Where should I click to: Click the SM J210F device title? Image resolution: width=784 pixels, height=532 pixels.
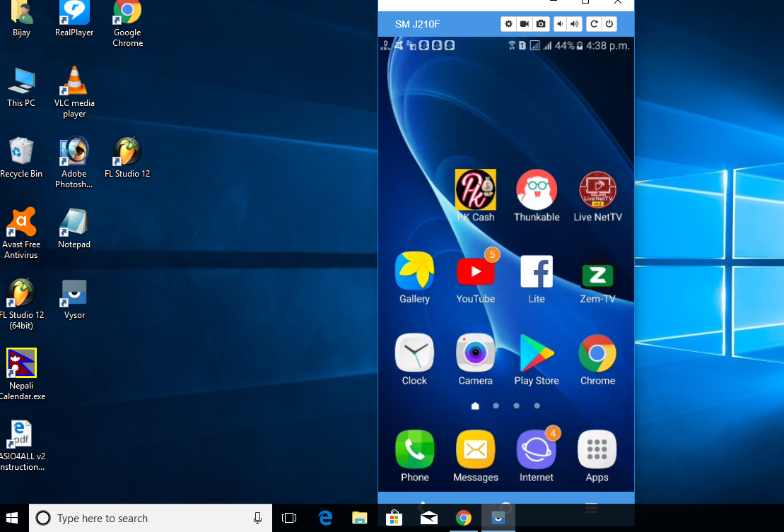click(418, 24)
